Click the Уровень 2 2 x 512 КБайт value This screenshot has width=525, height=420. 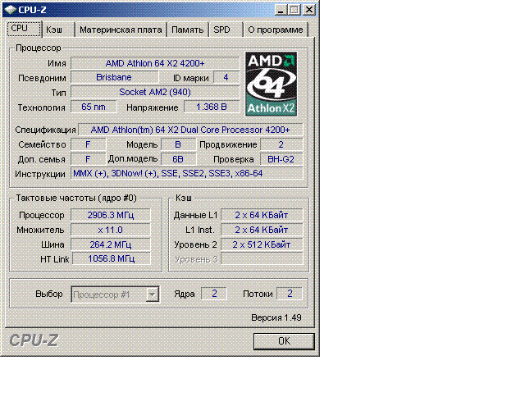coord(262,244)
